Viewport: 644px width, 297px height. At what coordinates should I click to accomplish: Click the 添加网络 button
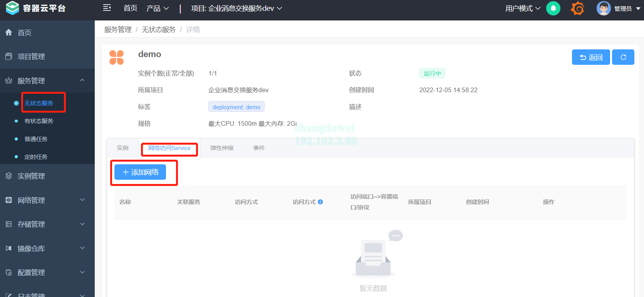[x=140, y=172]
